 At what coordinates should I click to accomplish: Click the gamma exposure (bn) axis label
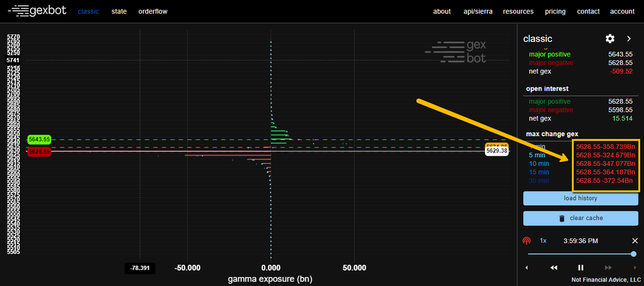tap(270, 279)
